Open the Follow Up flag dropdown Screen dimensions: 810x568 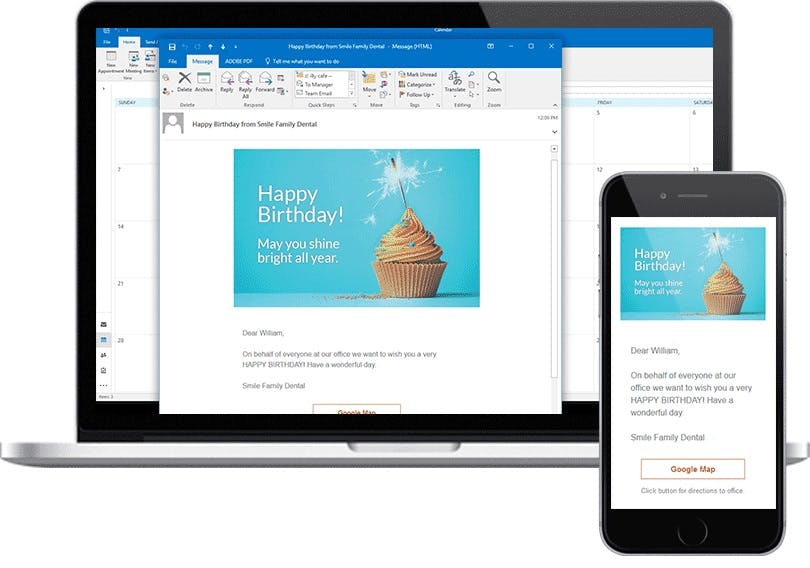(416, 94)
